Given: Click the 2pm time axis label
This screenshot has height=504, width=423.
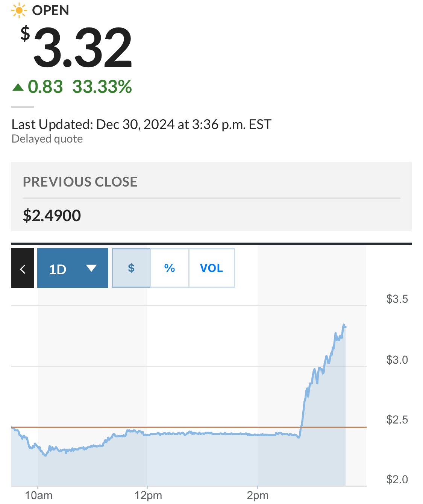Looking at the screenshot, I should 258,495.
